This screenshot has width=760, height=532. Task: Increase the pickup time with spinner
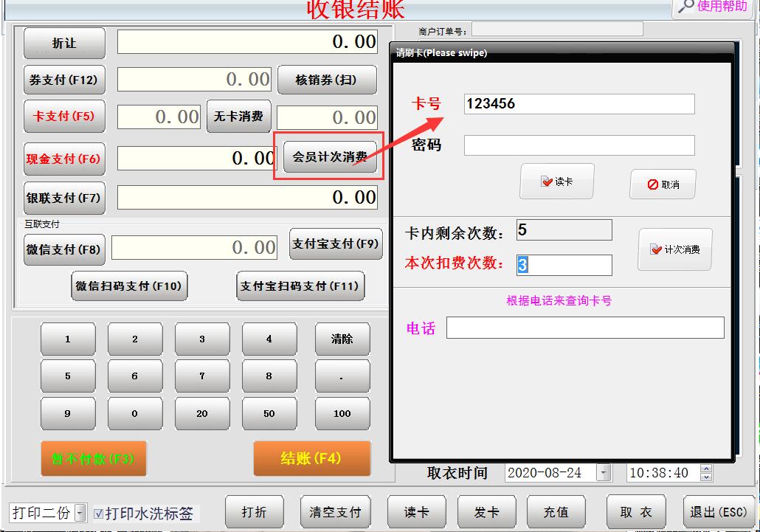pos(706,469)
